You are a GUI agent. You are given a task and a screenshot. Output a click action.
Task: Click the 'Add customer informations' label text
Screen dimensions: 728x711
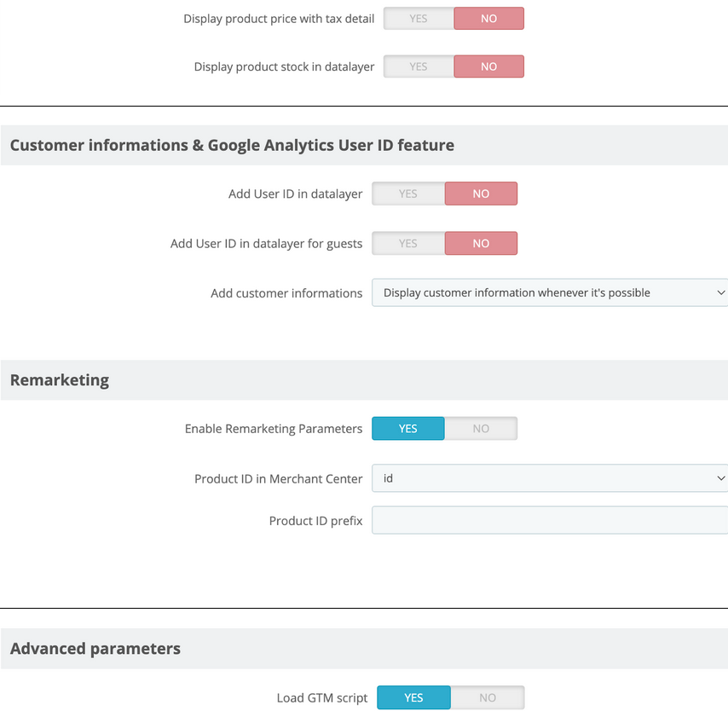tap(286, 293)
